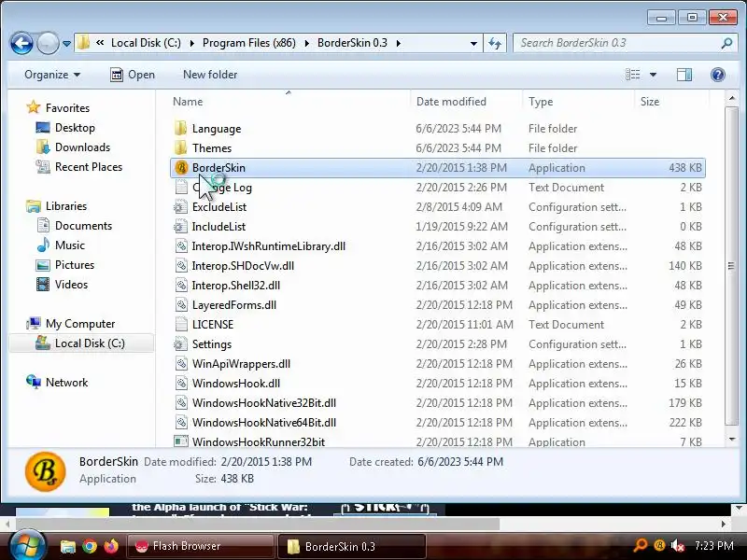Select WindowsHookRunner32bit application name

coord(259,441)
